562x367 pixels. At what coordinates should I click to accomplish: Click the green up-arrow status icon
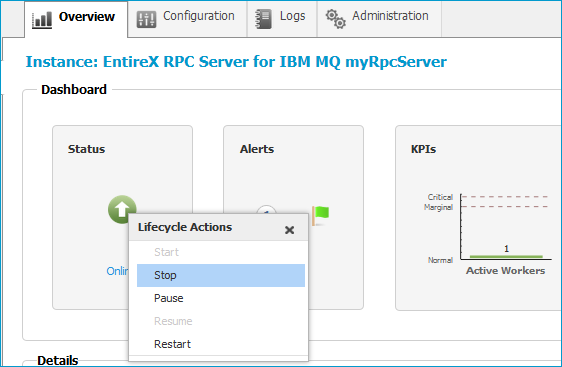pyautogui.click(x=122, y=209)
